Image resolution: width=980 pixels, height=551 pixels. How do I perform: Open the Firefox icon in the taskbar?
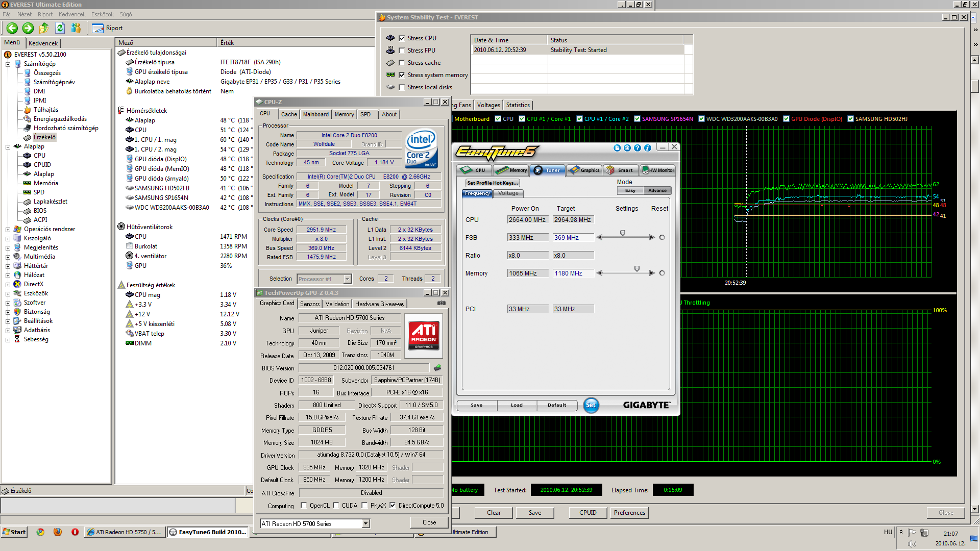[58, 532]
